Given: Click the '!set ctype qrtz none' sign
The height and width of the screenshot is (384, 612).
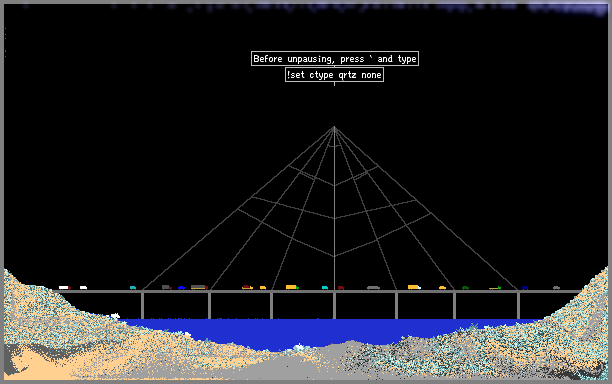Looking at the screenshot, I should [334, 75].
